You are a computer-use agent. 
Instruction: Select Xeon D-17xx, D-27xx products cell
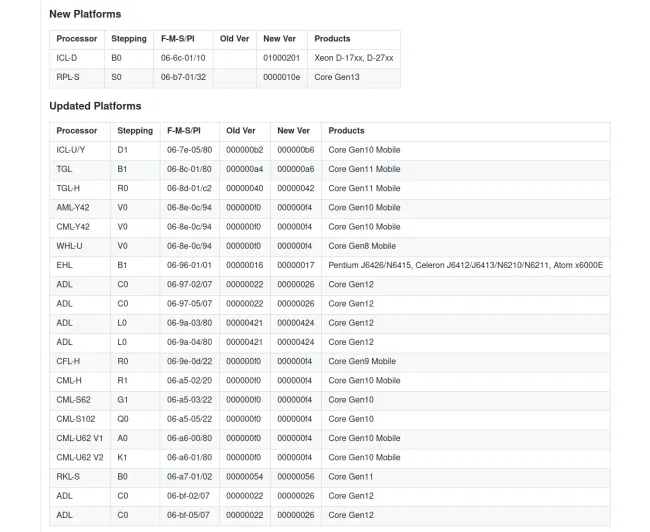pyautogui.click(x=354, y=58)
